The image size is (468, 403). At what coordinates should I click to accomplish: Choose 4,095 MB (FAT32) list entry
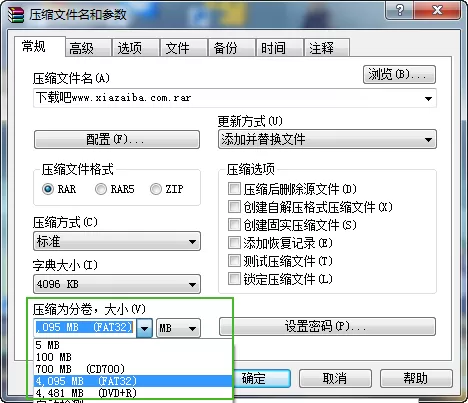click(x=133, y=381)
